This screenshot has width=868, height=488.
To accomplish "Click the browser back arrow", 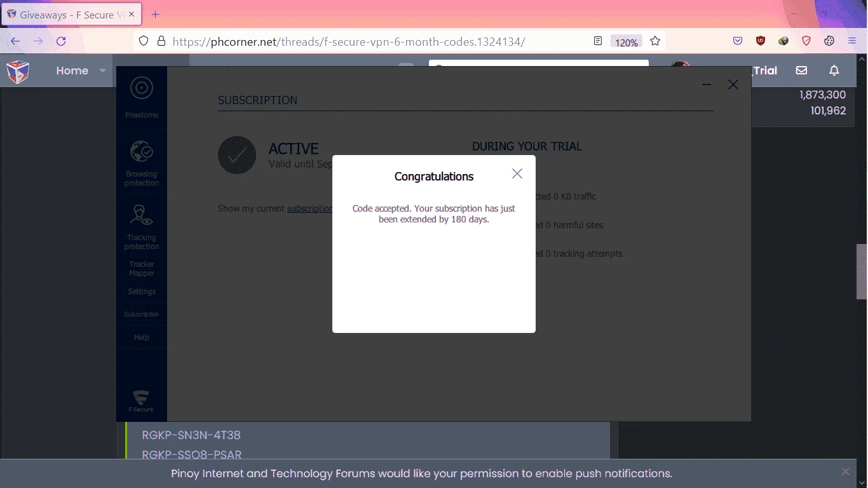I will point(15,41).
